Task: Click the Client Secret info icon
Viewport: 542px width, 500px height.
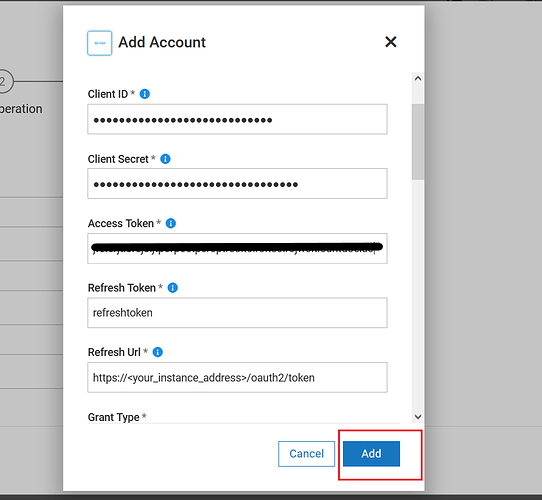Action: pos(165,159)
